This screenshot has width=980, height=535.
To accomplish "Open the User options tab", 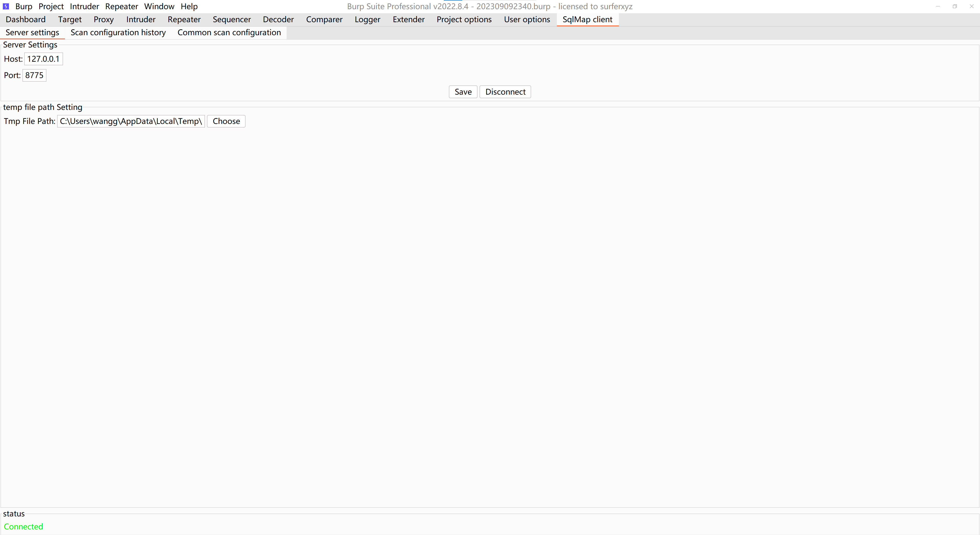I will (526, 19).
